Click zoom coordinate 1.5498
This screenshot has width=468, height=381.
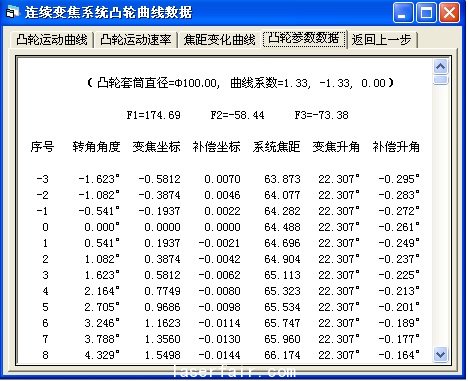(162, 355)
